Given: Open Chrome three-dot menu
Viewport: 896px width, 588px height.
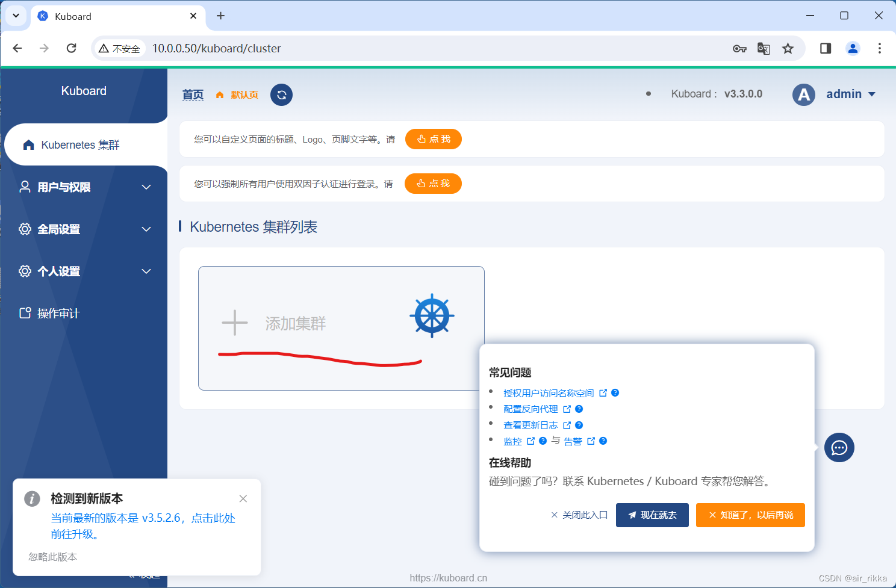Looking at the screenshot, I should (x=880, y=48).
